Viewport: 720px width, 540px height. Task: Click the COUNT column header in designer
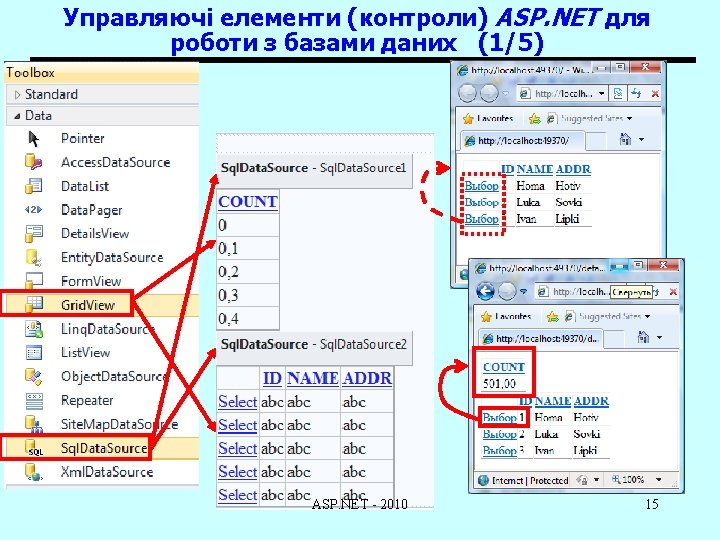coord(248,202)
